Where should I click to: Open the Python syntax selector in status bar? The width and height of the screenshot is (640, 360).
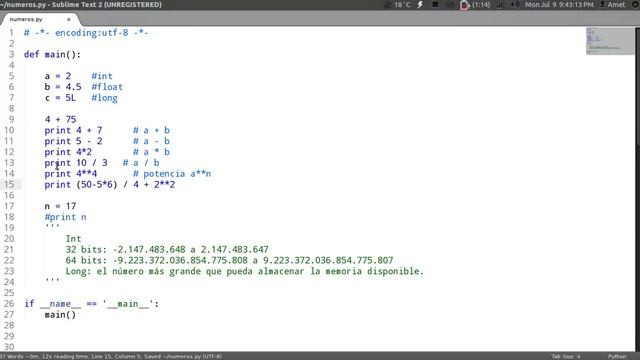pyautogui.click(x=617, y=356)
